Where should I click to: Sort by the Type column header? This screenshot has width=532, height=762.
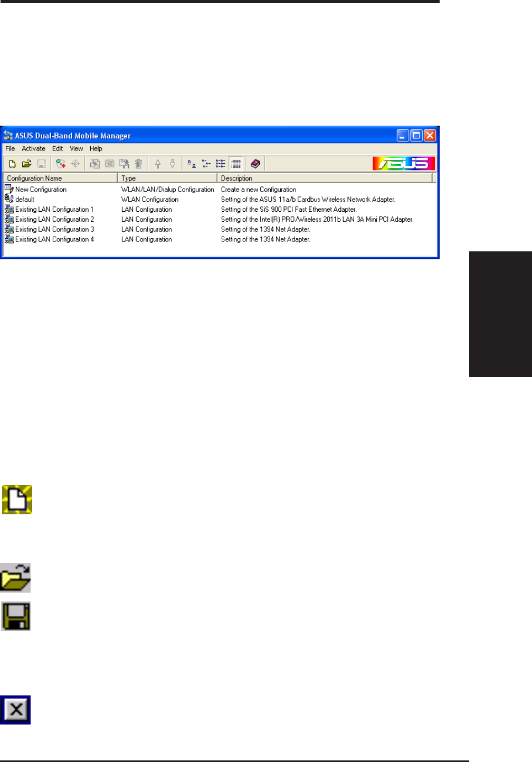pos(167,178)
